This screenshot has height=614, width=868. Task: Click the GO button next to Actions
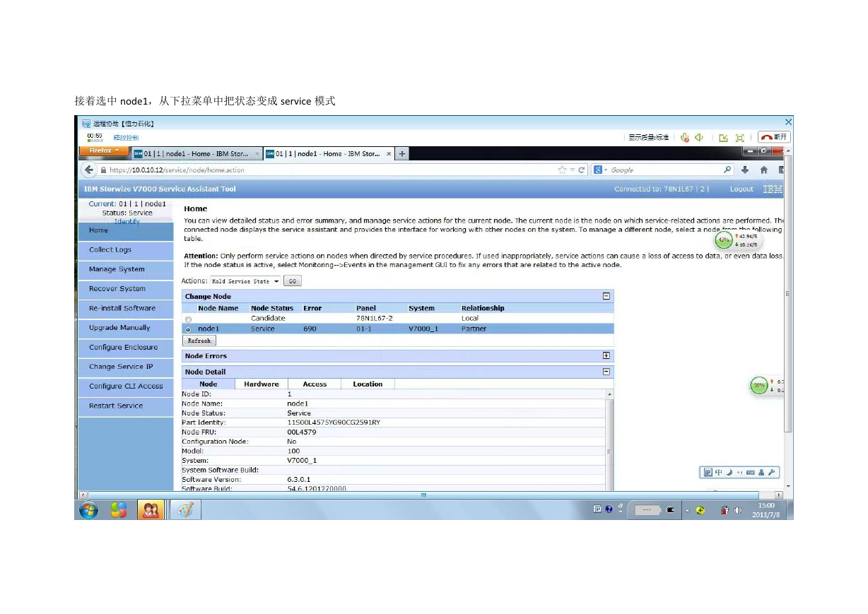pyautogui.click(x=293, y=281)
